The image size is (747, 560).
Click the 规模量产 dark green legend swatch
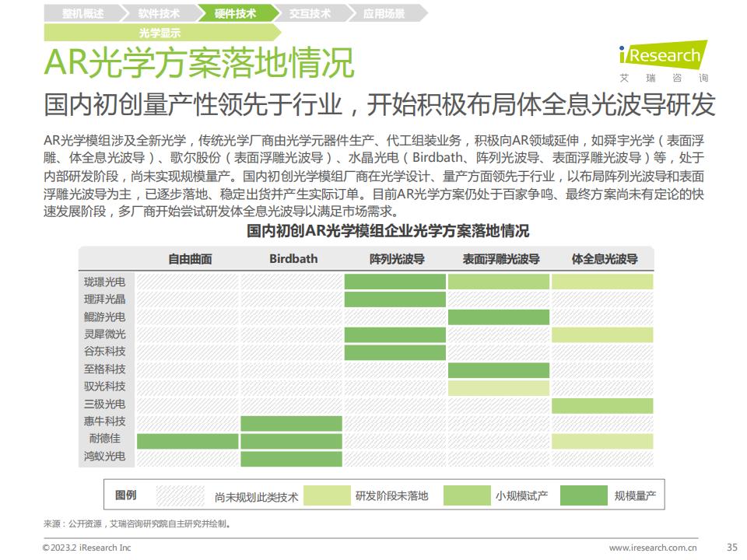[x=584, y=495]
